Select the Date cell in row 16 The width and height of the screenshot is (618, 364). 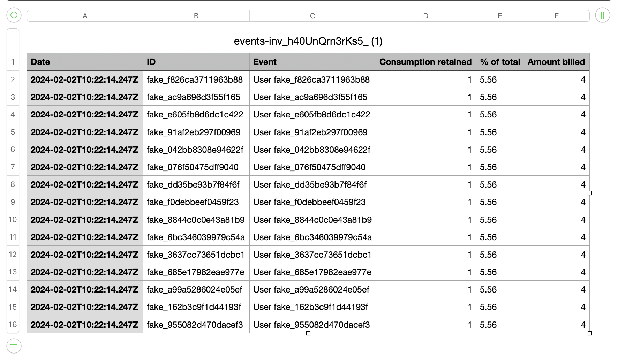pyautogui.click(x=85, y=325)
